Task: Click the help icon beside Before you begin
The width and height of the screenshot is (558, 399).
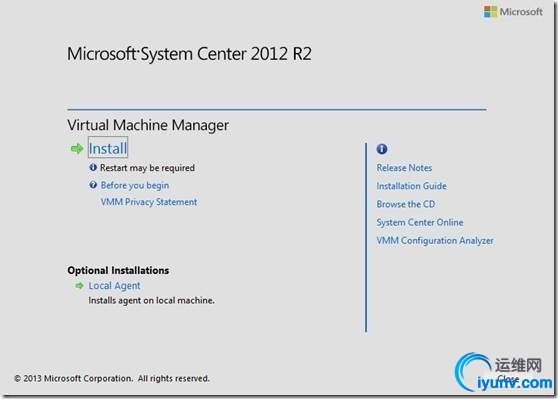Action: coord(93,185)
